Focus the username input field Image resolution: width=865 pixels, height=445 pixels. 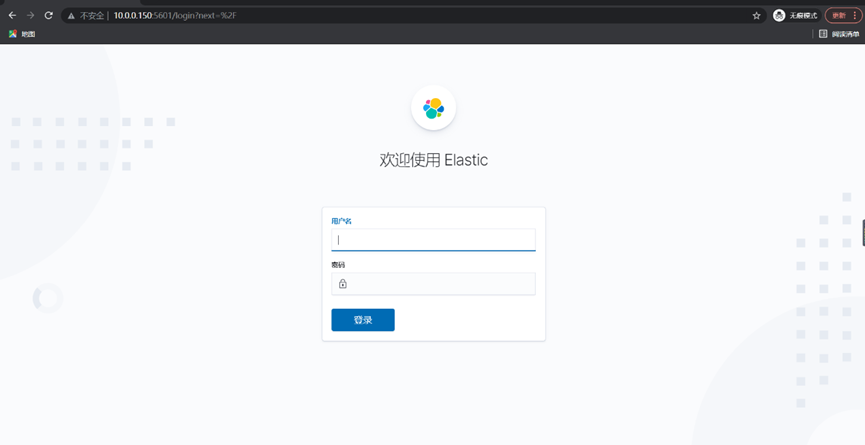tap(434, 240)
